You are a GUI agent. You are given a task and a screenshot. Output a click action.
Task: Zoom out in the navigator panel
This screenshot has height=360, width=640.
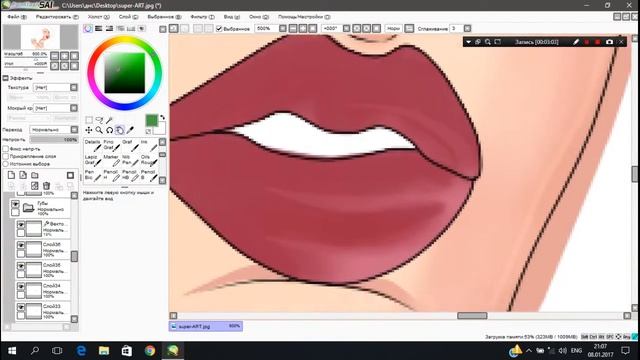(x=55, y=56)
